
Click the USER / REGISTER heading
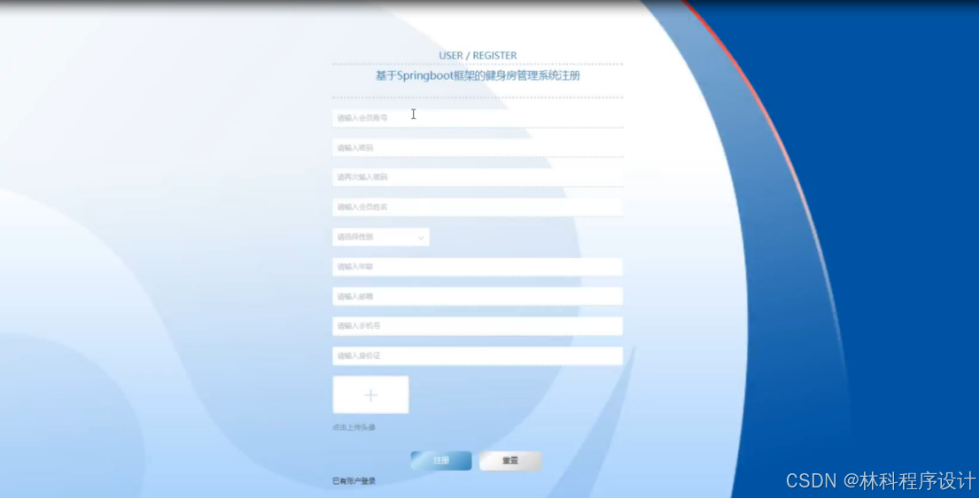point(478,56)
